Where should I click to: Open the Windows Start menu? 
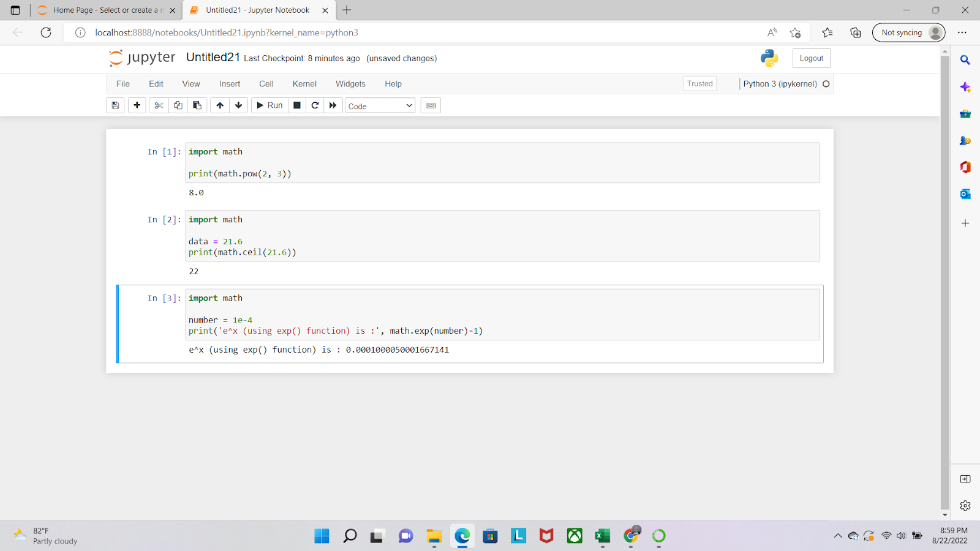tap(322, 536)
